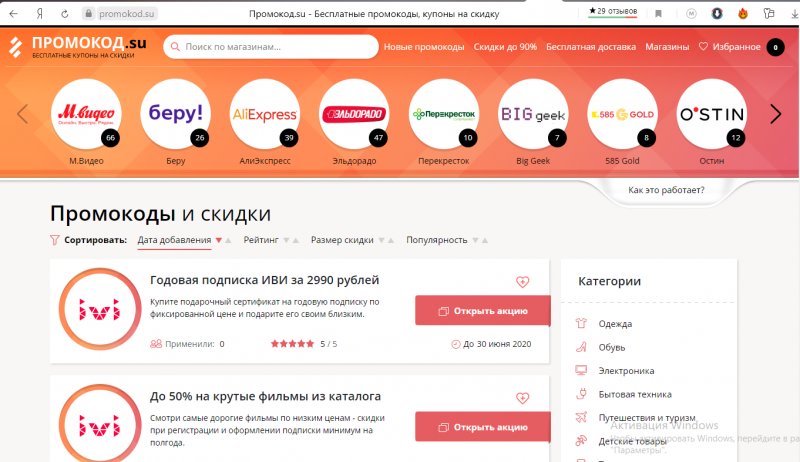
Task: Open Бесплатная доставка menu item
Action: 591,47
